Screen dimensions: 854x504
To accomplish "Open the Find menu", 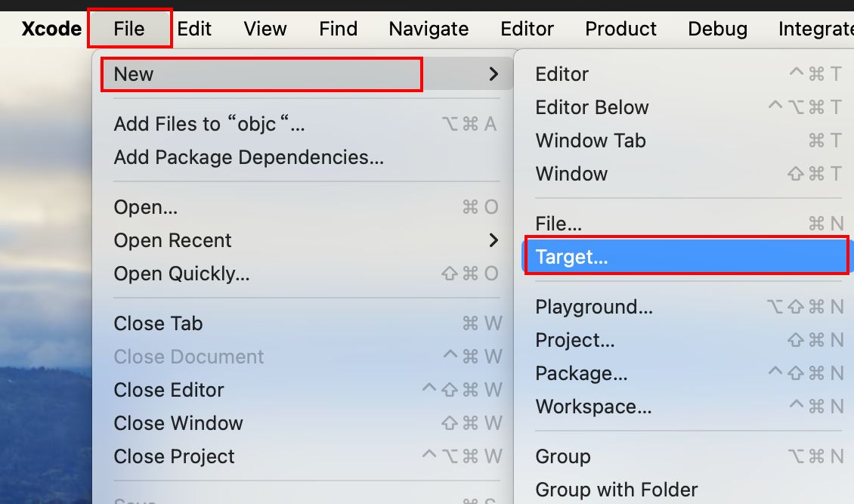I will pyautogui.click(x=338, y=29).
